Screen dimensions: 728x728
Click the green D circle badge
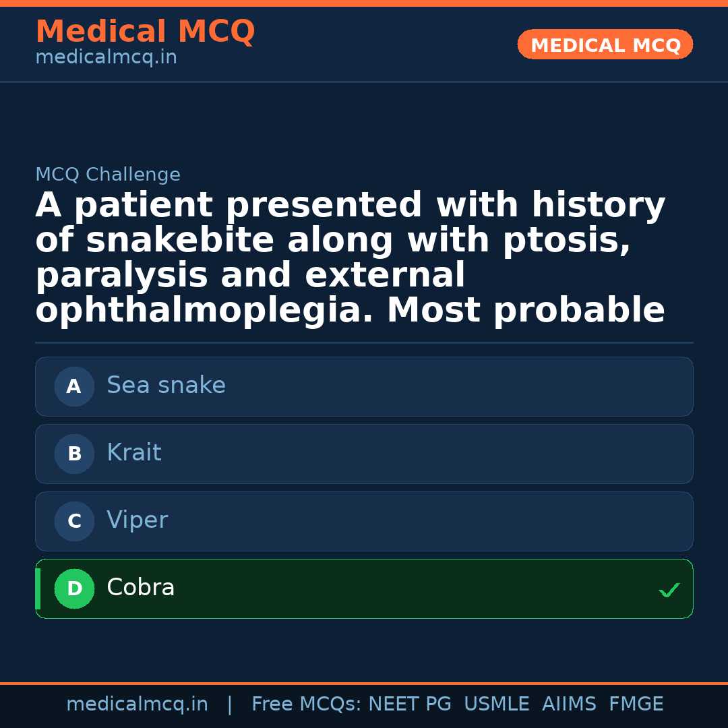pyautogui.click(x=74, y=589)
